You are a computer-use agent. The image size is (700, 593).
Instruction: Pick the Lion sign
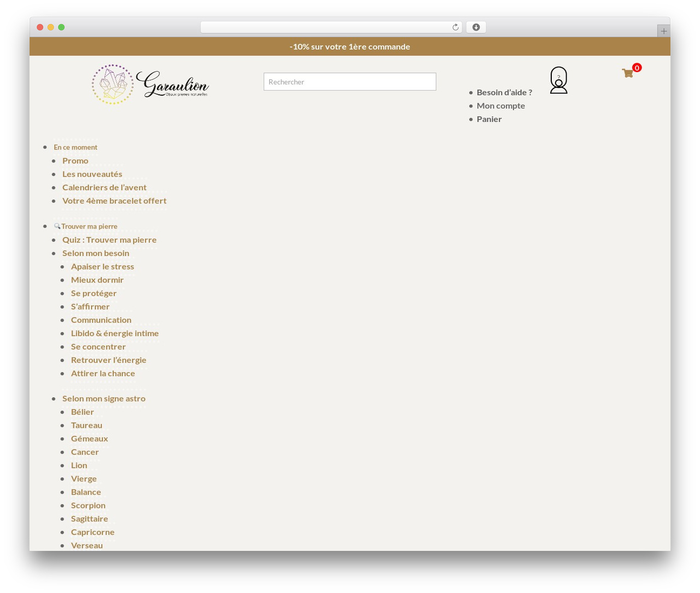pyautogui.click(x=79, y=466)
